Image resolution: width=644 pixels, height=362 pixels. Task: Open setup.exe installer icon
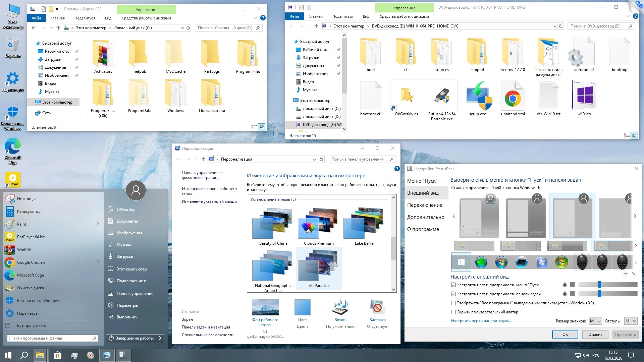[x=478, y=96]
